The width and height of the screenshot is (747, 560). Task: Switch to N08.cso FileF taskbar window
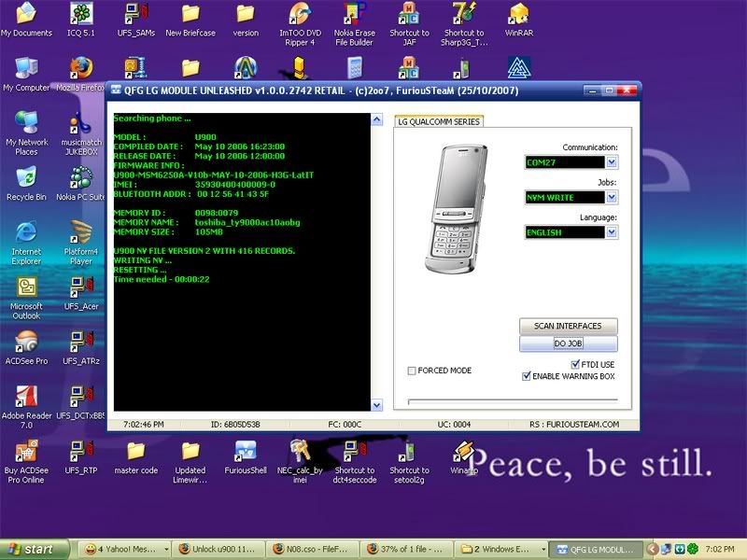[x=312, y=549]
